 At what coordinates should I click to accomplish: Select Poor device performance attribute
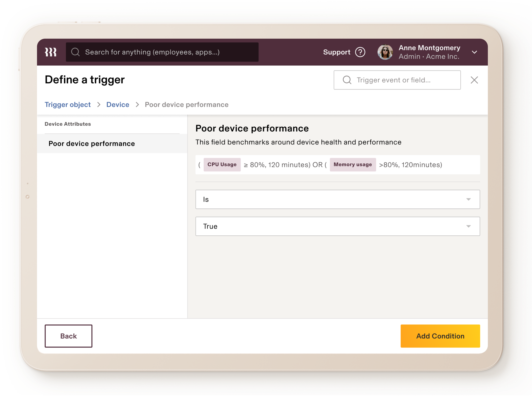[92, 144]
